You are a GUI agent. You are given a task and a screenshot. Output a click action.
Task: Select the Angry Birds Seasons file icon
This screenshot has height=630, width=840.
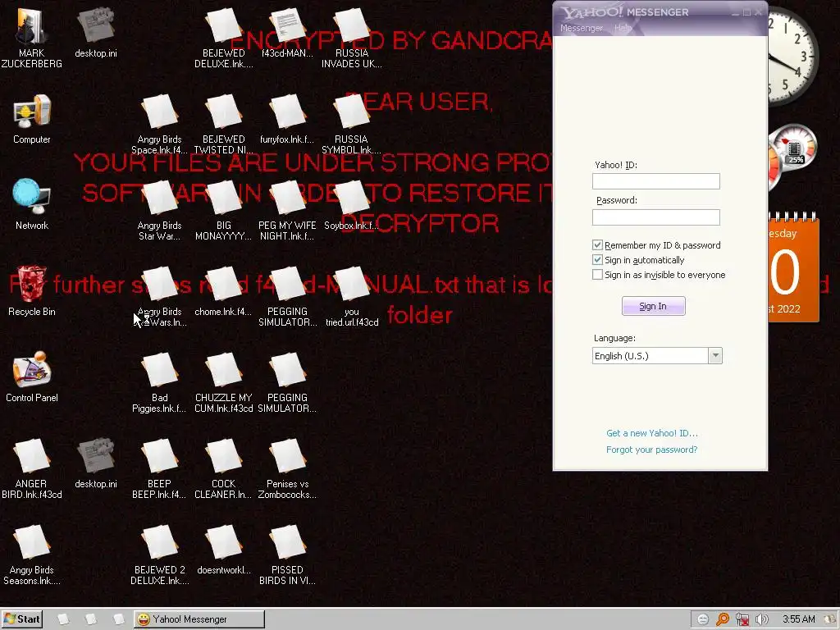[x=32, y=555]
